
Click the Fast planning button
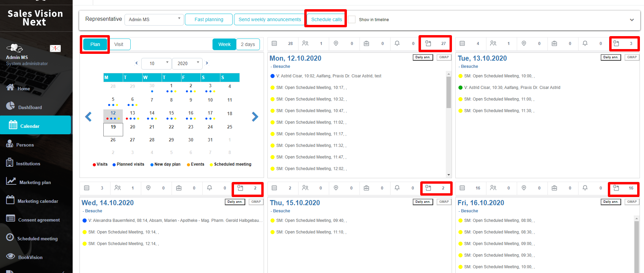tap(209, 19)
